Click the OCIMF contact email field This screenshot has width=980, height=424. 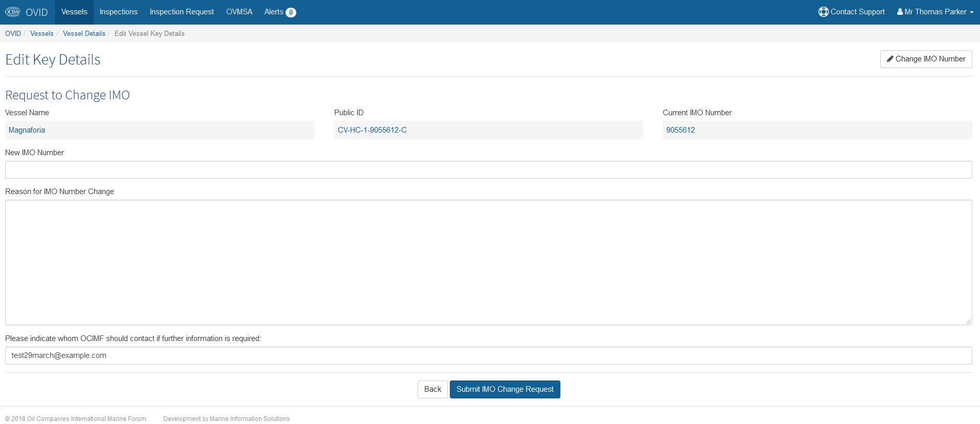pos(488,355)
